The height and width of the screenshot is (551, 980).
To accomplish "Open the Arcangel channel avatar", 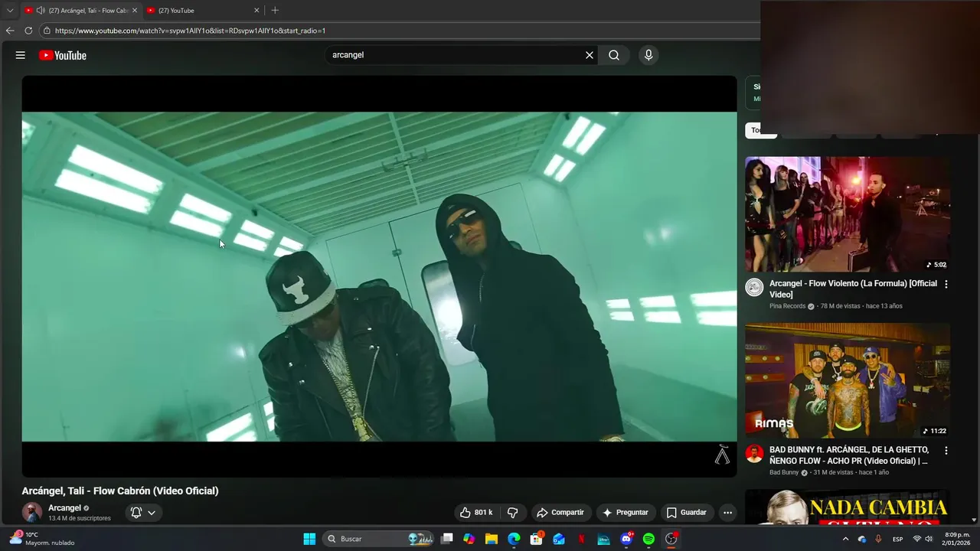I will click(x=32, y=512).
